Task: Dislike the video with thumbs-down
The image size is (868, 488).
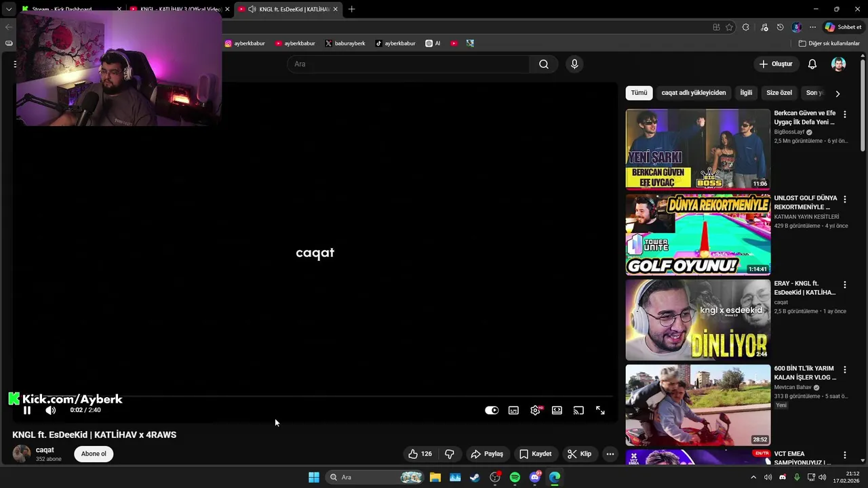Action: point(449,454)
